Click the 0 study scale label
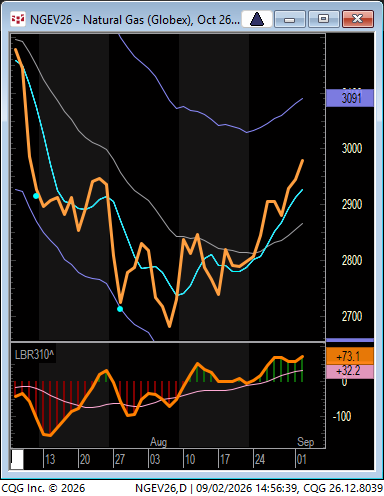Screen dimensions: 384x496 (x=345, y=382)
